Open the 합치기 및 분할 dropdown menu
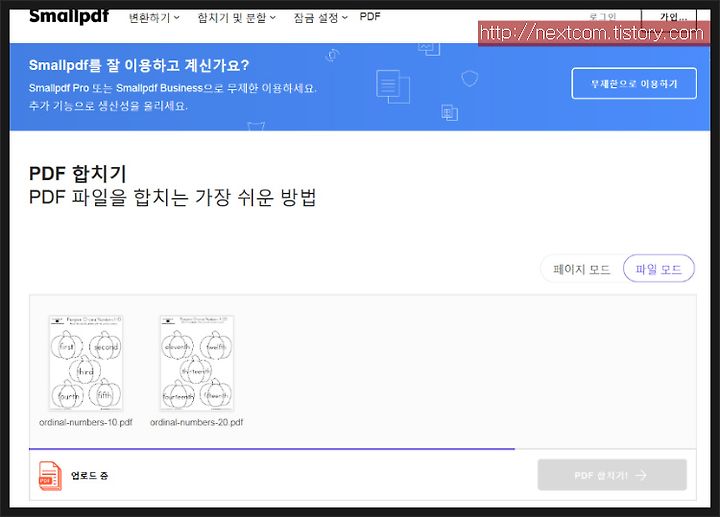Viewport: 720px width, 517px height. tap(236, 18)
